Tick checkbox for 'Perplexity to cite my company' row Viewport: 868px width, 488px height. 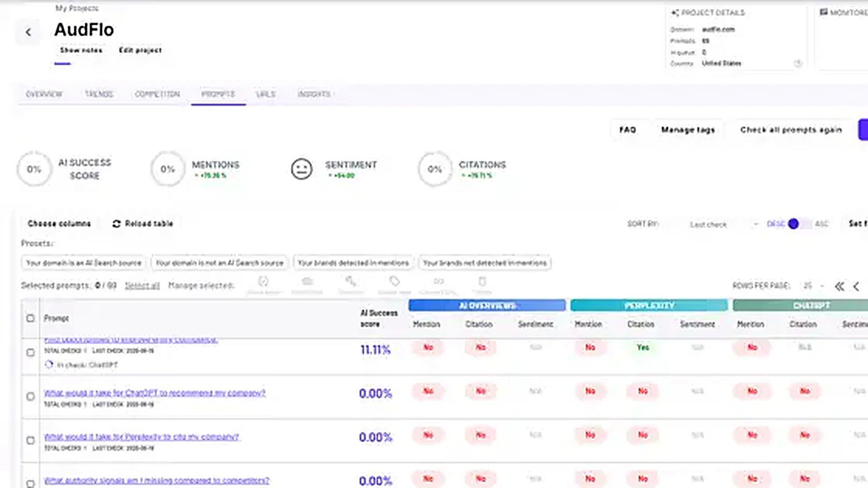(30, 440)
